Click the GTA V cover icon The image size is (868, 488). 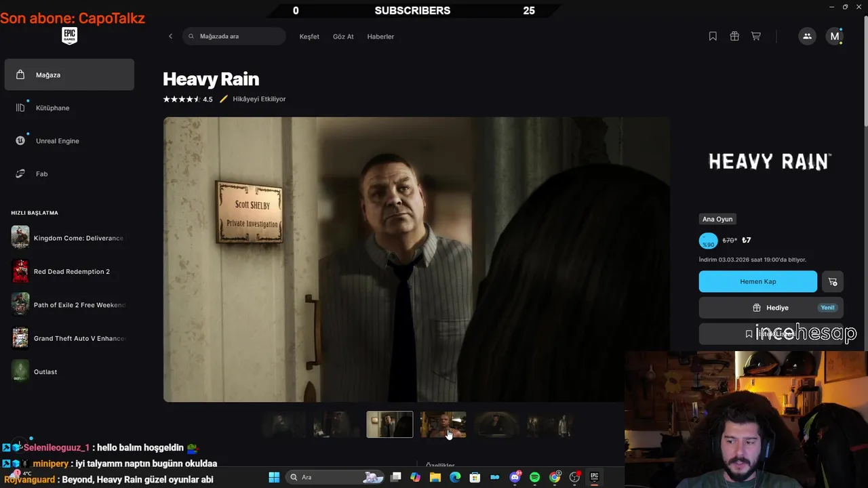coord(20,338)
